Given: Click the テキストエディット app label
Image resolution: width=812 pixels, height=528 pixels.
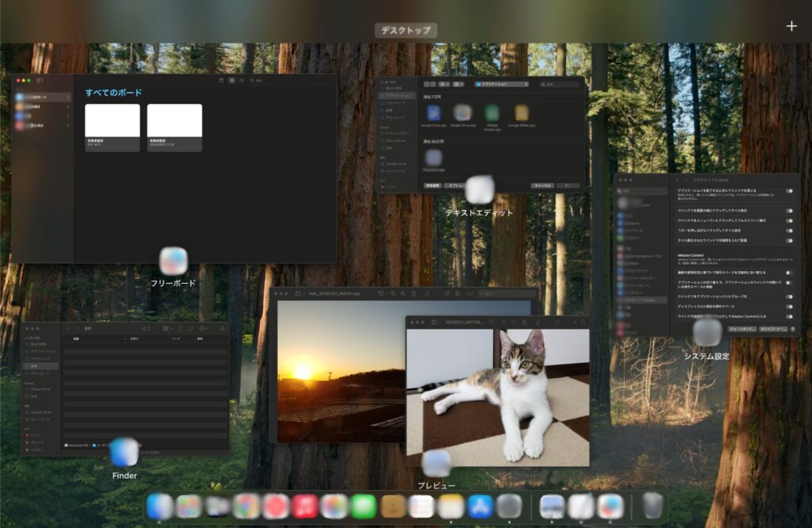Looking at the screenshot, I should (x=479, y=212).
